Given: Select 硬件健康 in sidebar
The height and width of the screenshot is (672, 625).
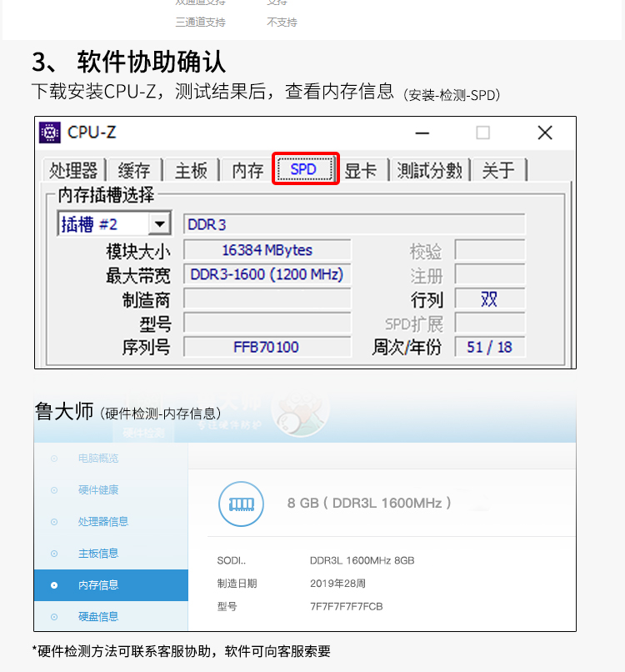Looking at the screenshot, I should tap(98, 490).
